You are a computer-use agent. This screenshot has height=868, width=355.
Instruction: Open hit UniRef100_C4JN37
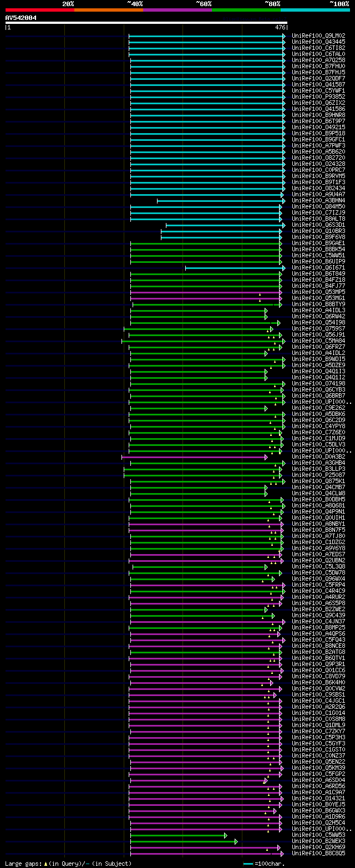pyautogui.click(x=318, y=621)
